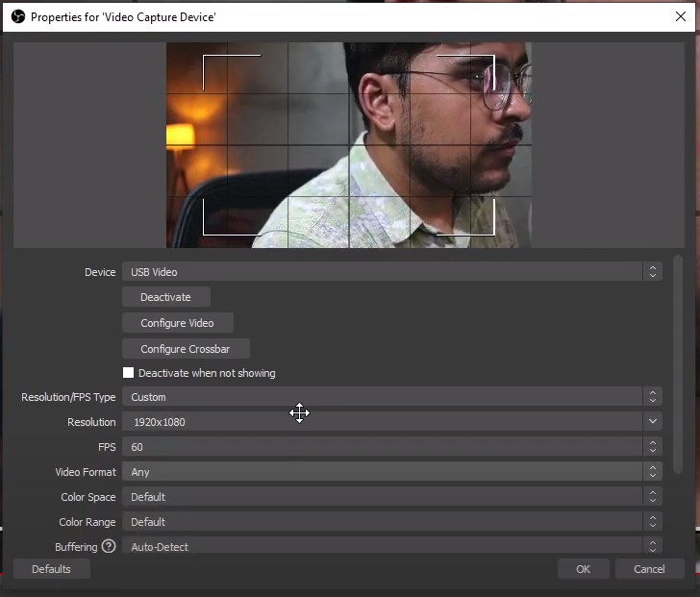Open the Resolution 1920x1080 combo box arrow
Image resolution: width=700 pixels, height=597 pixels.
tap(653, 422)
